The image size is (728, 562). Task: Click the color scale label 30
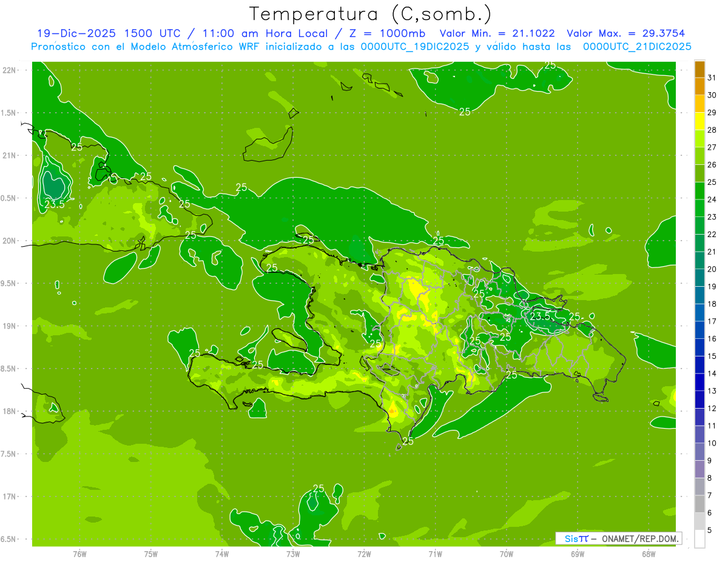tap(712, 95)
